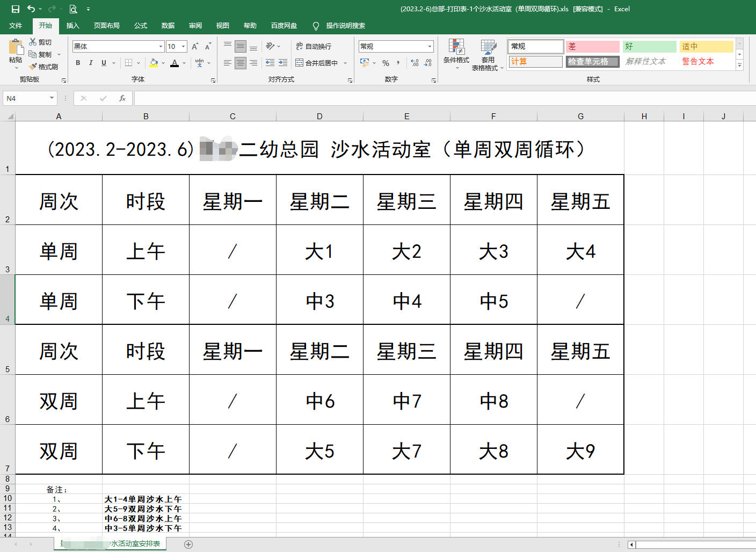Open 条件格式 conditional formatting
The height and width of the screenshot is (552, 756).
coord(456,54)
